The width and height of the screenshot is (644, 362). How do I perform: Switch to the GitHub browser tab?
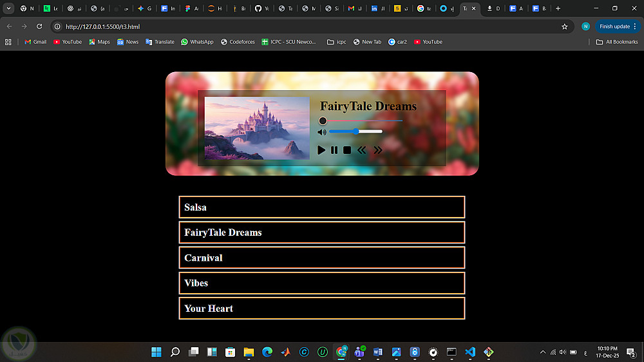click(x=261, y=8)
